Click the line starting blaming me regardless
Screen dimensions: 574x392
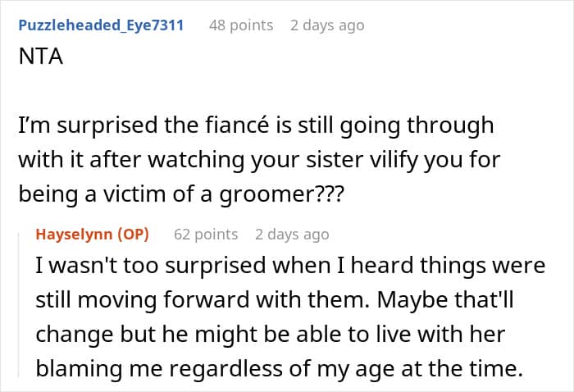coord(280,368)
